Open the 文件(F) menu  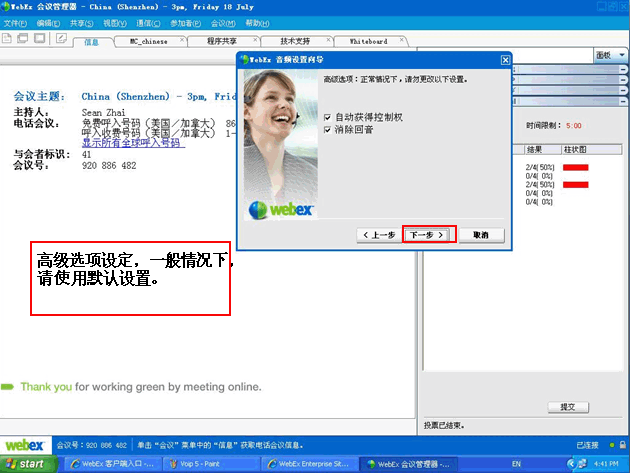[x=15, y=23]
